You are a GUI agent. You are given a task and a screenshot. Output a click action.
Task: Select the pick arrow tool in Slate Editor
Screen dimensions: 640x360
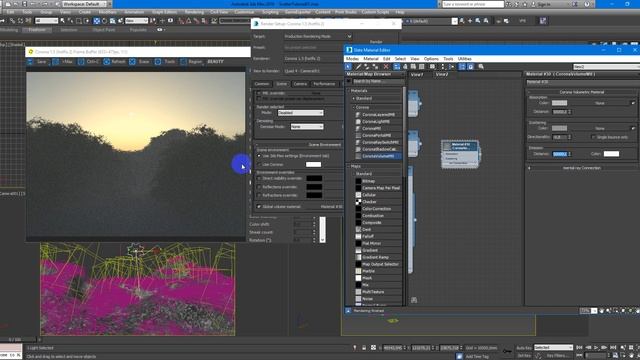pyautogui.click(x=348, y=67)
